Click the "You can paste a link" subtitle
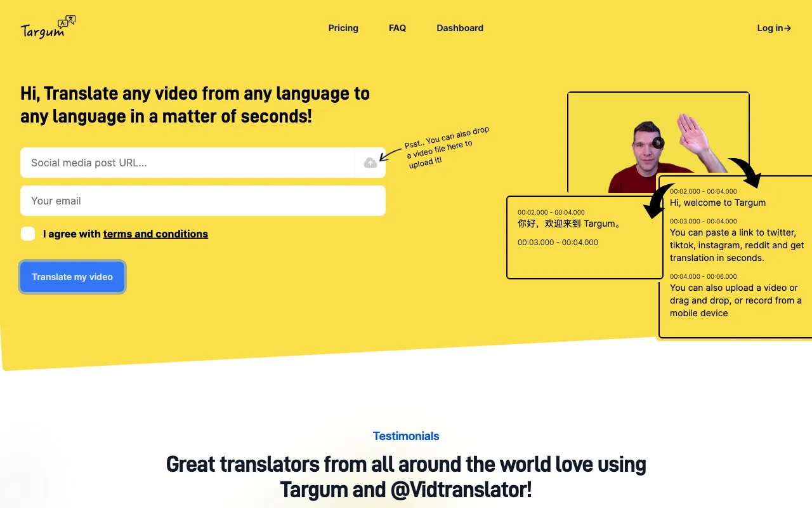This screenshot has width=812, height=508. pyautogui.click(x=737, y=245)
